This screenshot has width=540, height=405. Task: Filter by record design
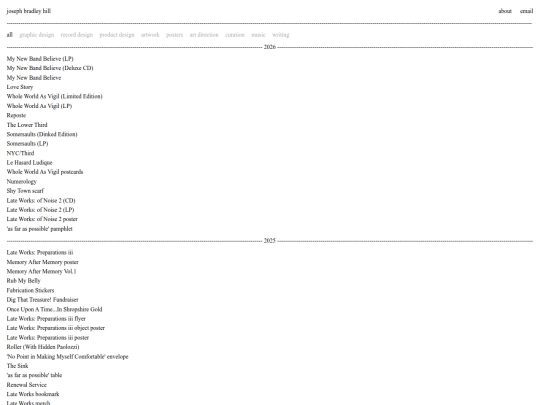(x=77, y=35)
